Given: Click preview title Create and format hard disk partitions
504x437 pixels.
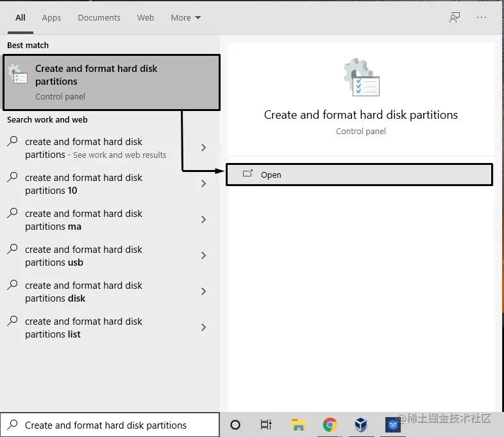Looking at the screenshot, I should click(360, 115).
